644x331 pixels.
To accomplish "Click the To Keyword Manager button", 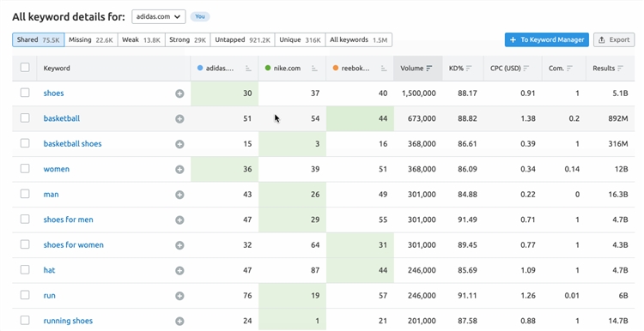I will (547, 39).
